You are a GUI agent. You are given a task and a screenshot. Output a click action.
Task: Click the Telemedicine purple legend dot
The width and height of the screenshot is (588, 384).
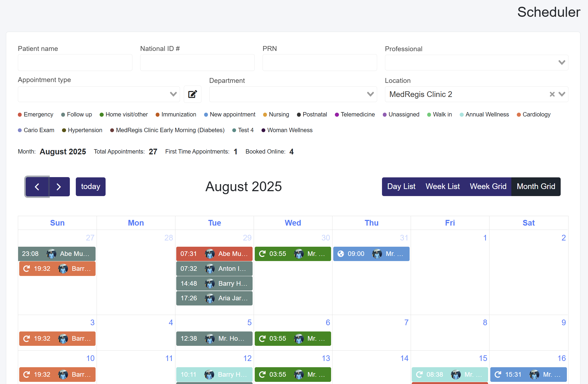click(337, 115)
